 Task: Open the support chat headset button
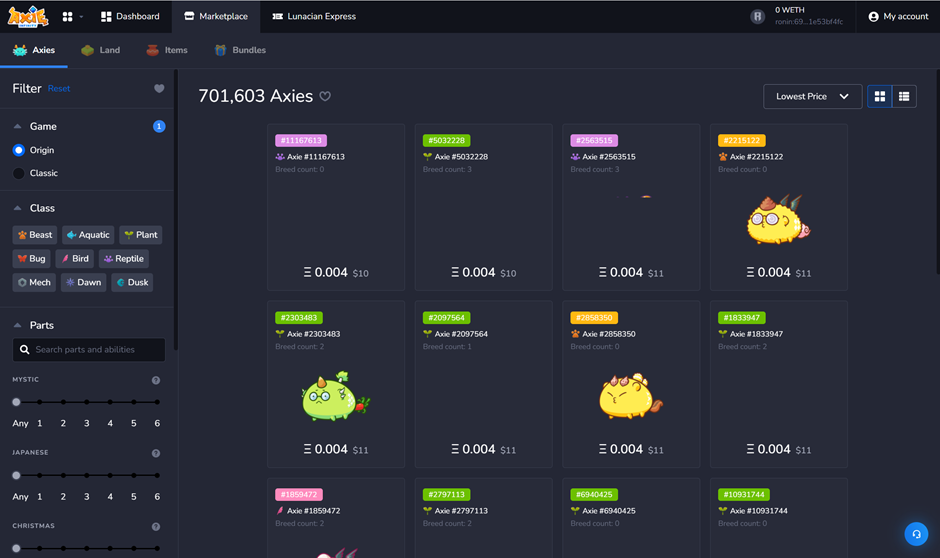click(x=916, y=534)
